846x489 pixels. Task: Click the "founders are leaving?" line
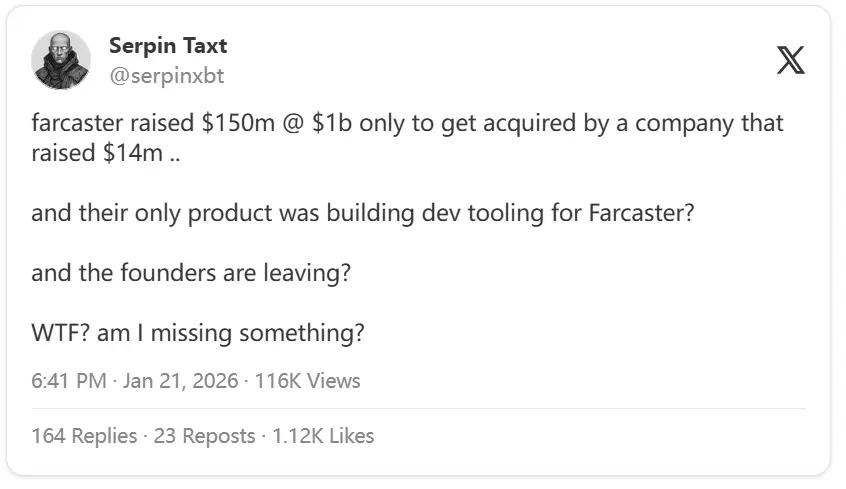(x=191, y=273)
